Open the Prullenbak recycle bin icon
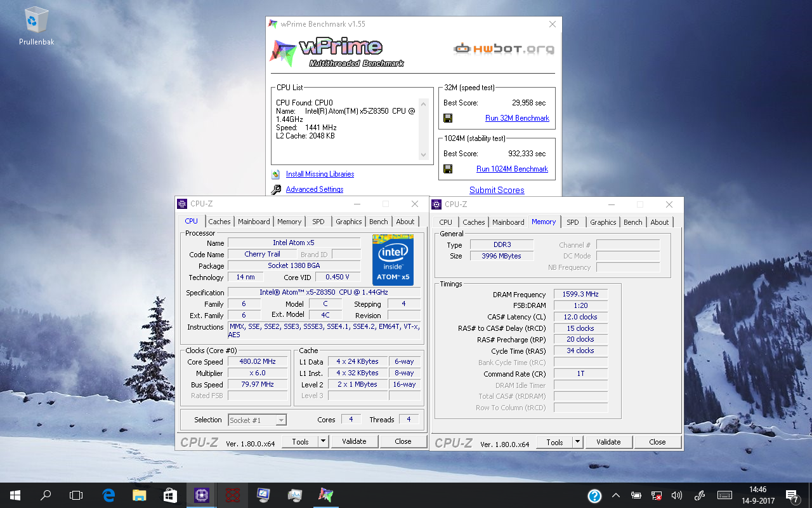 click(36, 26)
